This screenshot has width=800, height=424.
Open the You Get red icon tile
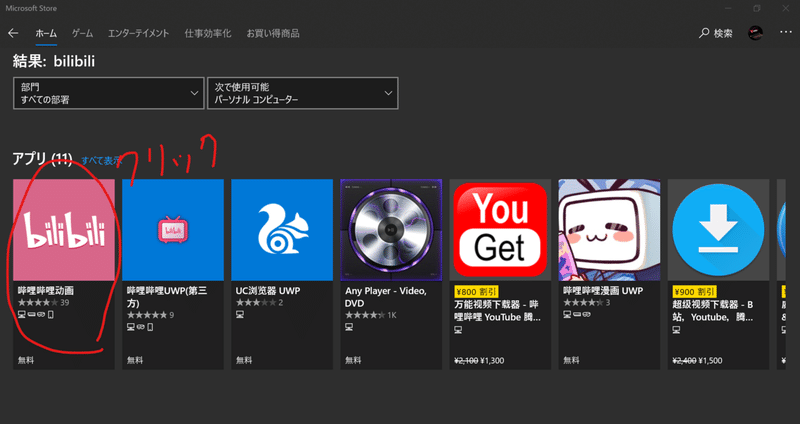500,230
